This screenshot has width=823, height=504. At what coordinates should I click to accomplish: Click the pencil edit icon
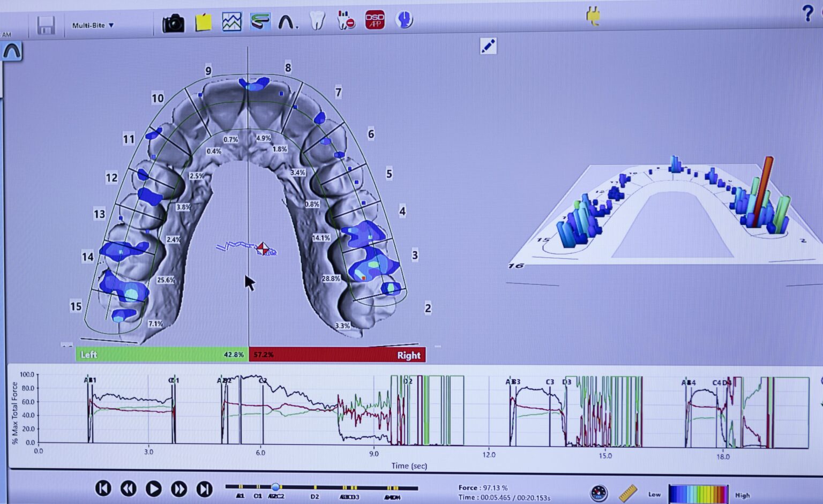(488, 46)
